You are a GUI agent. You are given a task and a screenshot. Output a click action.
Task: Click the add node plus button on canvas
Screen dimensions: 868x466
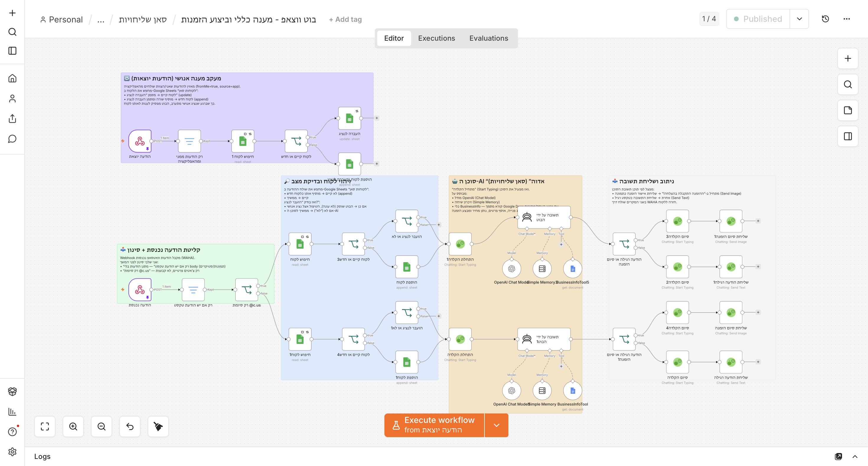[x=848, y=59]
